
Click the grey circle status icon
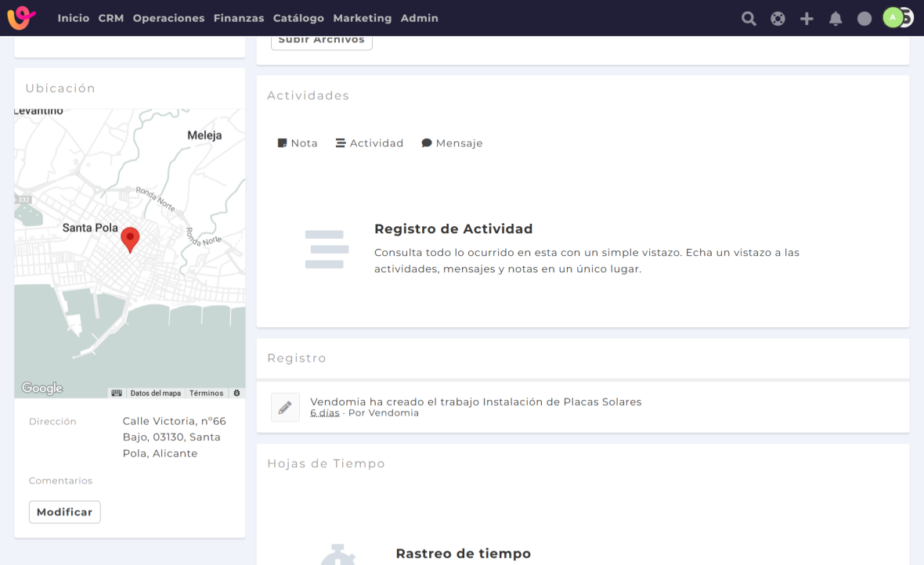(x=864, y=18)
